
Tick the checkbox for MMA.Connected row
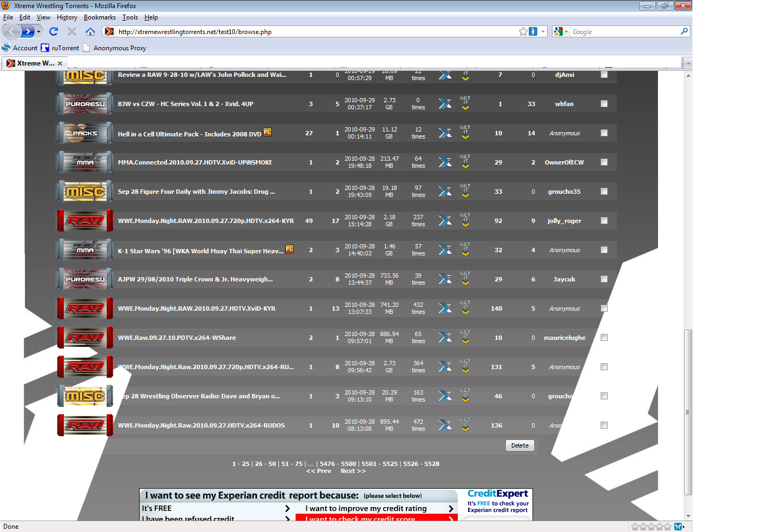point(604,162)
